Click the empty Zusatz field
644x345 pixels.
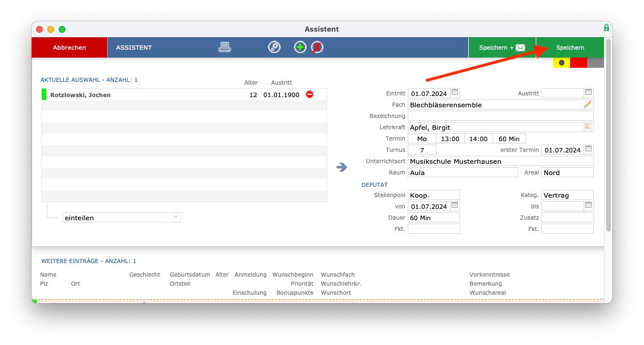568,217
